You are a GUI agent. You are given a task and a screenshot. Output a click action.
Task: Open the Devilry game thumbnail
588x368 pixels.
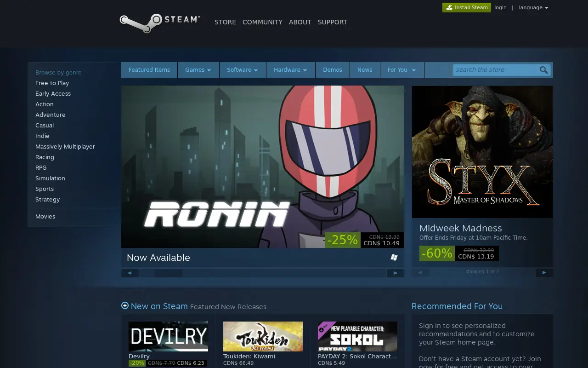pyautogui.click(x=168, y=336)
